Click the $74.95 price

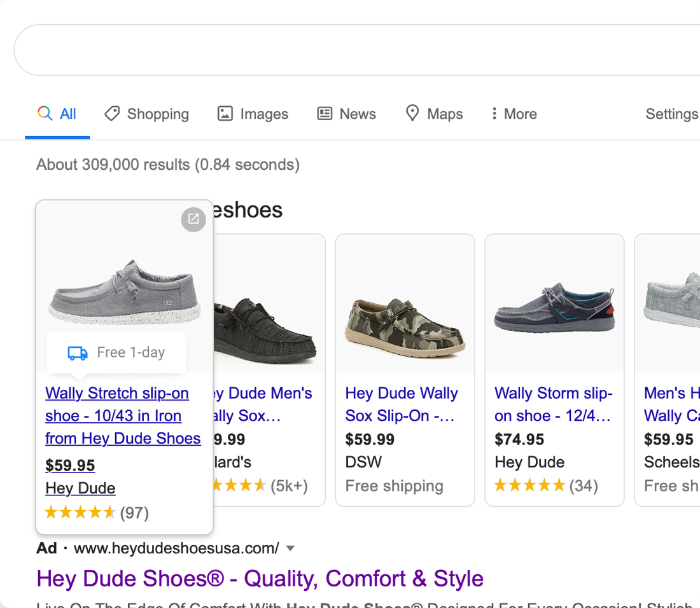click(x=519, y=439)
